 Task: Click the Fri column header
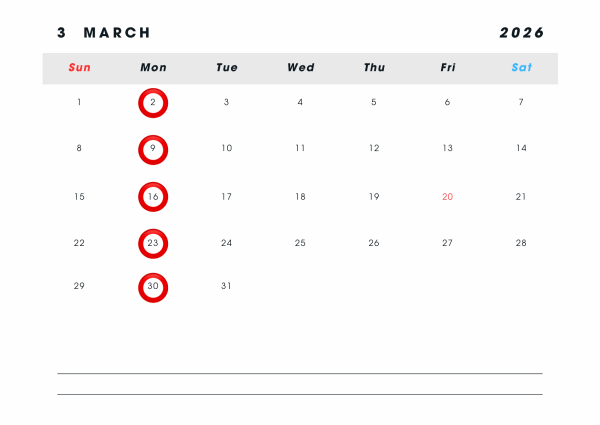tap(447, 68)
